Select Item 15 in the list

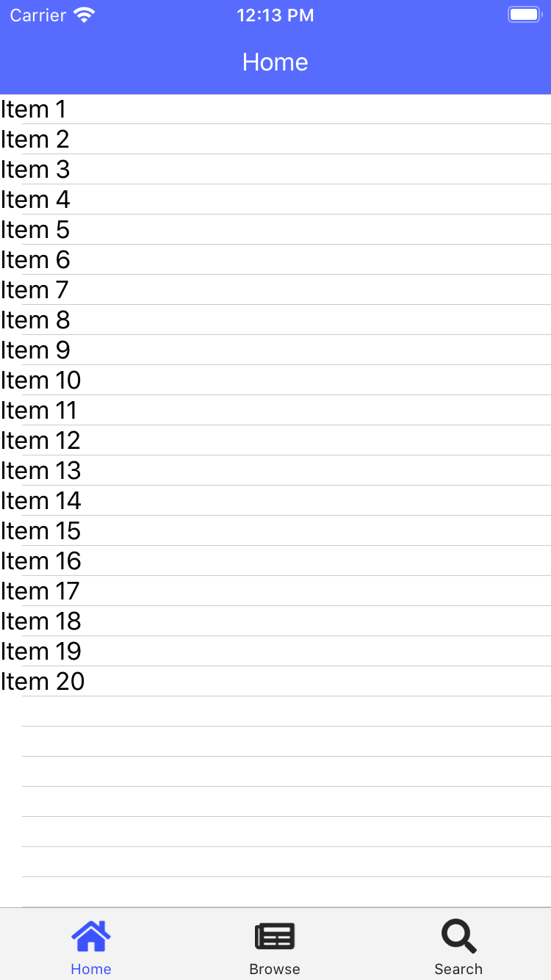pos(275,530)
